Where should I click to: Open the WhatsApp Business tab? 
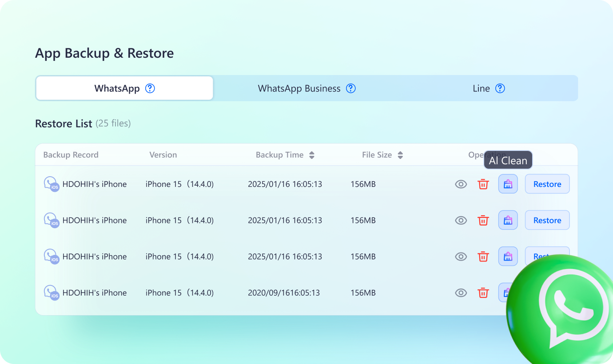pyautogui.click(x=306, y=88)
